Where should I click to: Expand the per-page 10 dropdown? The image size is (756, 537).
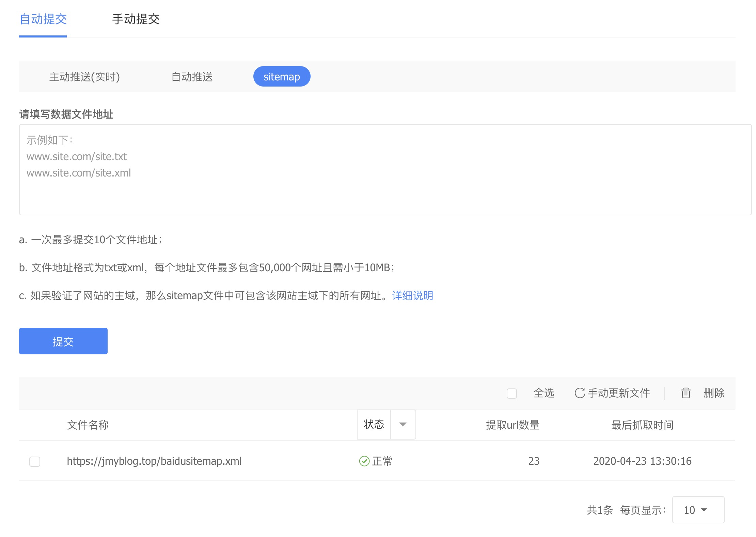pyautogui.click(x=698, y=510)
